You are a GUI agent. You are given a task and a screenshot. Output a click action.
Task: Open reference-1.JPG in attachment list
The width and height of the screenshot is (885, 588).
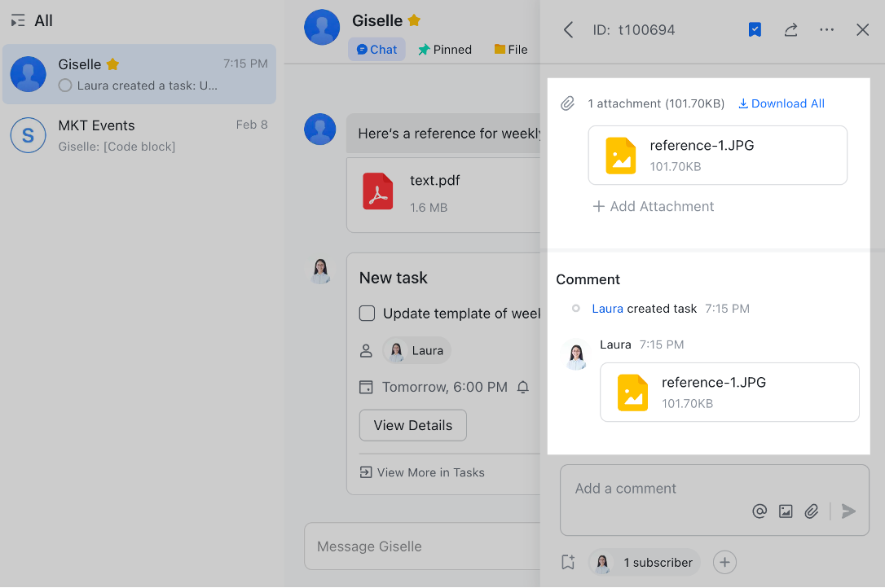[x=717, y=156]
